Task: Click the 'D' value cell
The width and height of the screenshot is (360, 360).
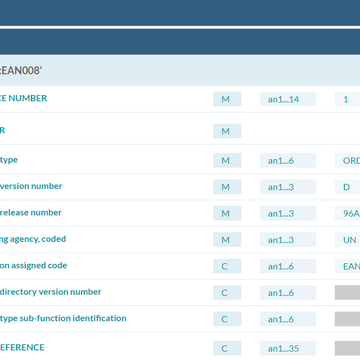Action: [347, 187]
